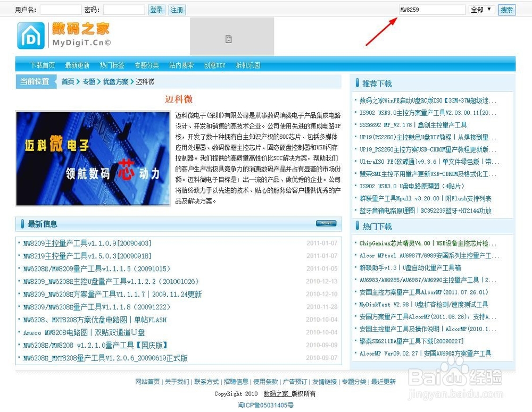Click the 专题 breadcrumb link
Screen dimensions: 532x412
click(89, 81)
